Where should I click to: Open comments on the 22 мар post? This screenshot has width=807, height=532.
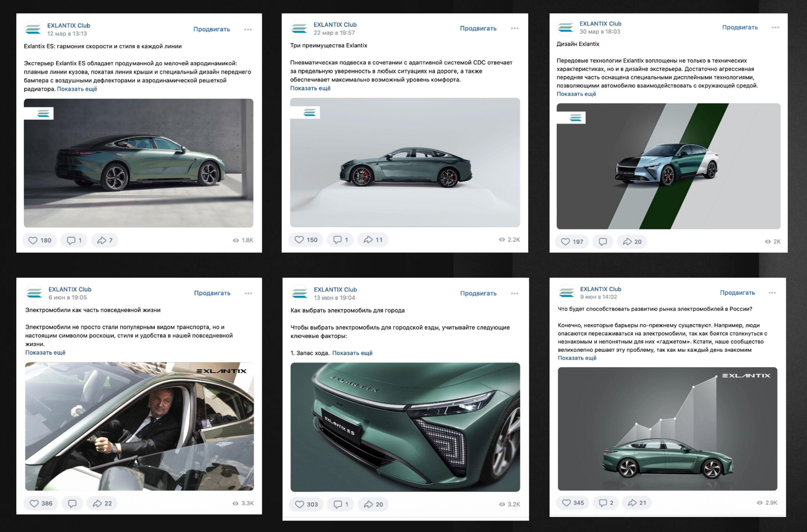click(341, 240)
